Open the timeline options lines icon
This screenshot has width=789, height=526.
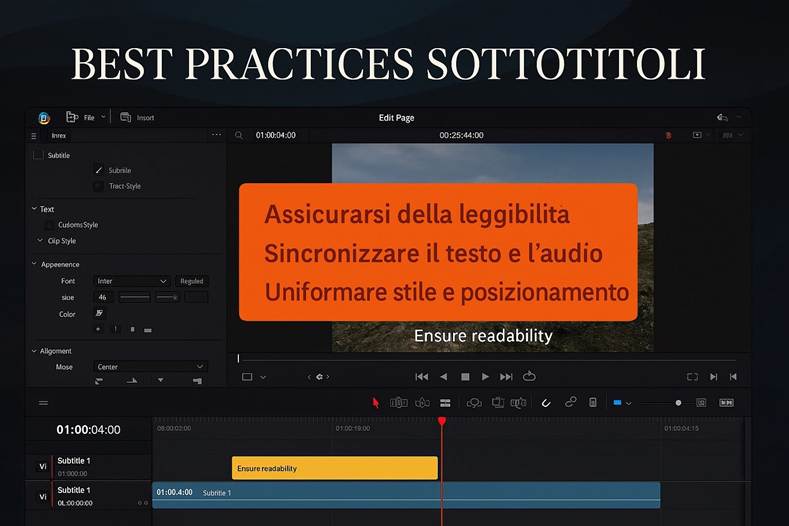[x=43, y=403]
